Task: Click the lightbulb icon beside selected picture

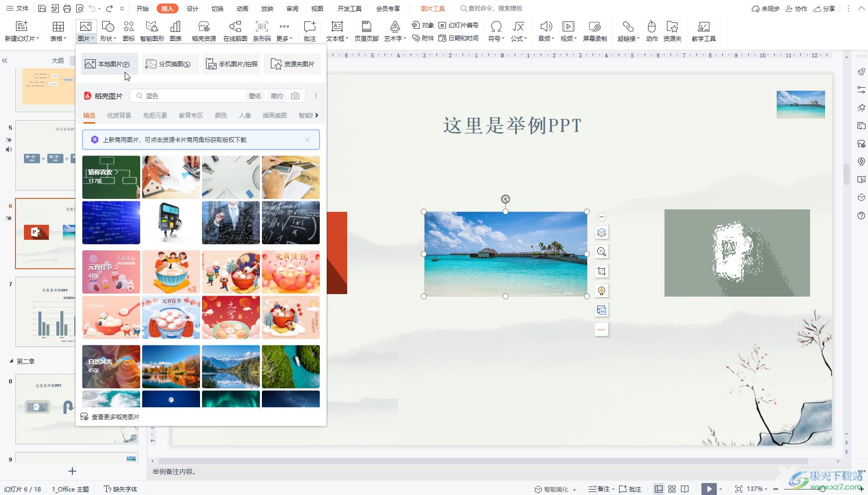Action: (602, 291)
